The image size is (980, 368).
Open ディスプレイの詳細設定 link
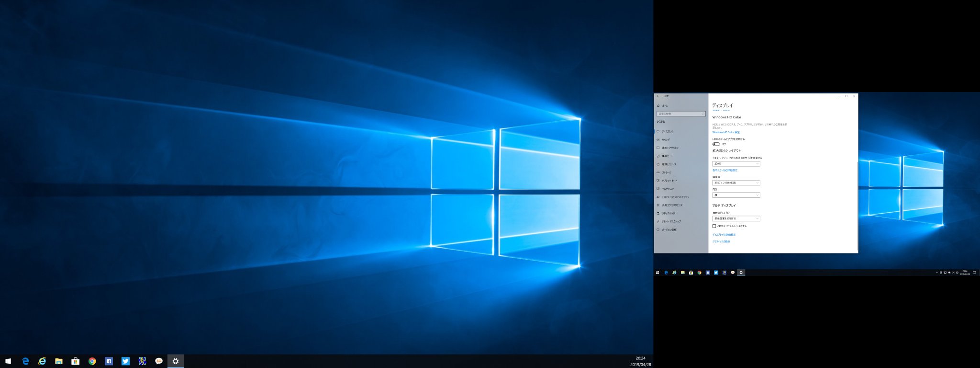[x=724, y=235]
